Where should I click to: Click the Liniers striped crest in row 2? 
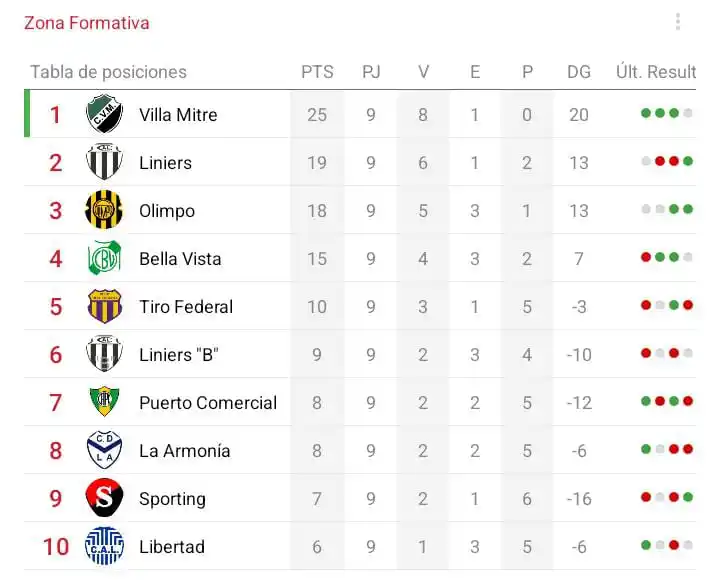click(x=104, y=162)
